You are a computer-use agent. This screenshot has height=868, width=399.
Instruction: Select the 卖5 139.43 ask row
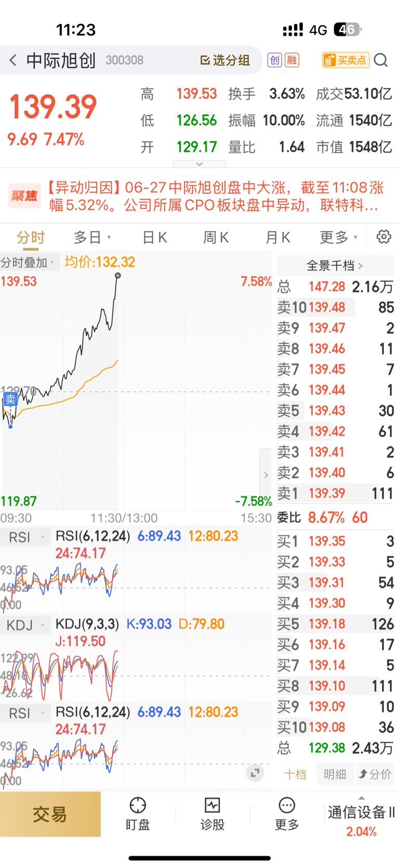point(335,410)
